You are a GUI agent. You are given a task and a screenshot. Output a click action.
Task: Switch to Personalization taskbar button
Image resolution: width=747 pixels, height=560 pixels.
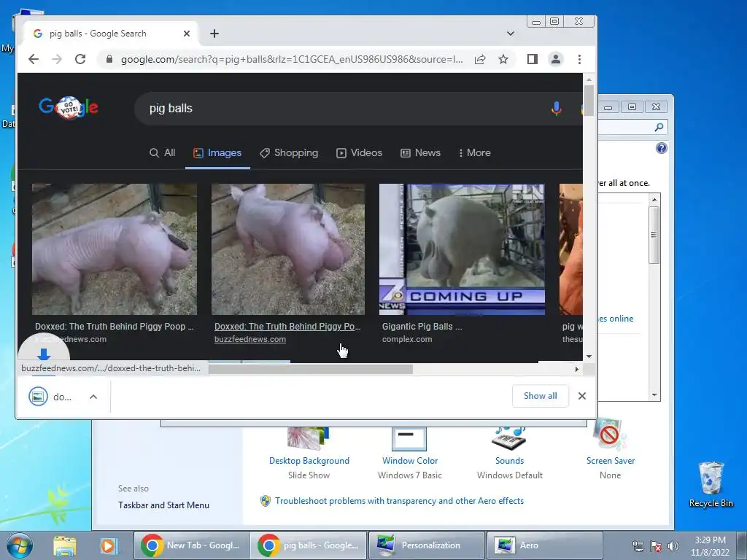click(426, 545)
